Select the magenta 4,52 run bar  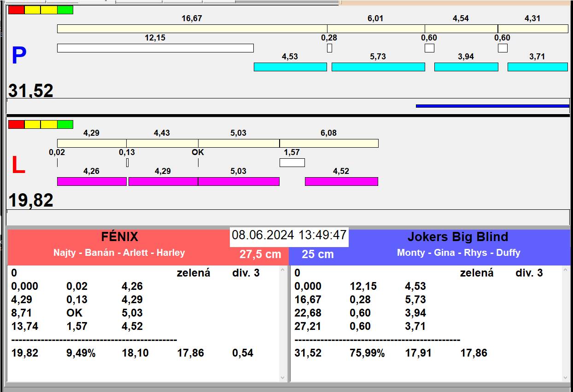pos(341,181)
